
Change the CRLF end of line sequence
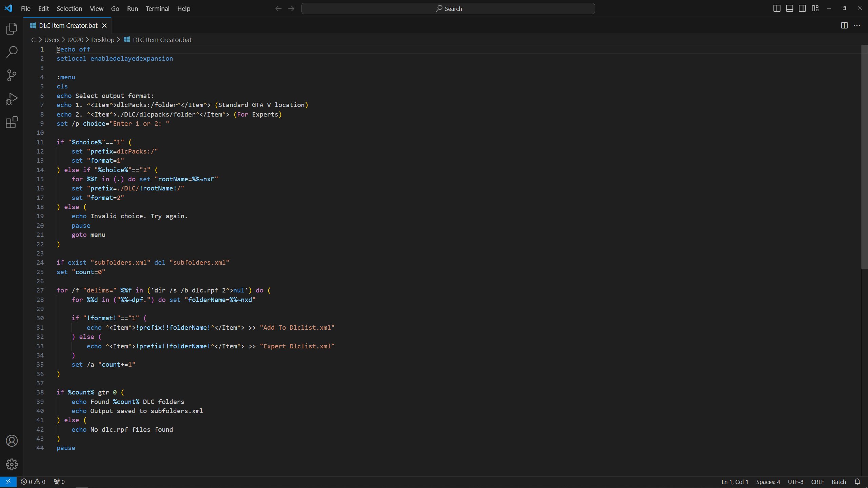pyautogui.click(x=817, y=482)
